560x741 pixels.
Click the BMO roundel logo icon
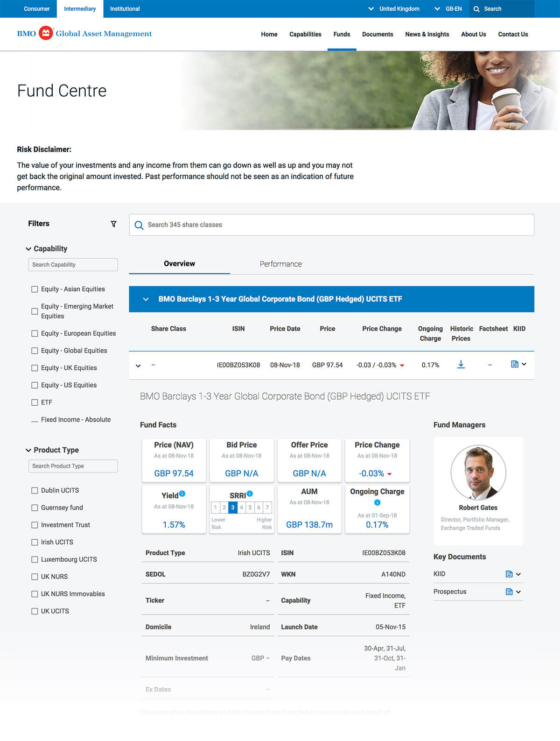pyautogui.click(x=46, y=33)
